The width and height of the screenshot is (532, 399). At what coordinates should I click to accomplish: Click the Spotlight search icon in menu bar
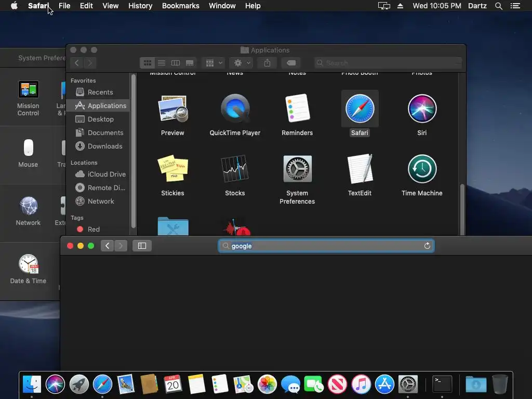(x=498, y=6)
